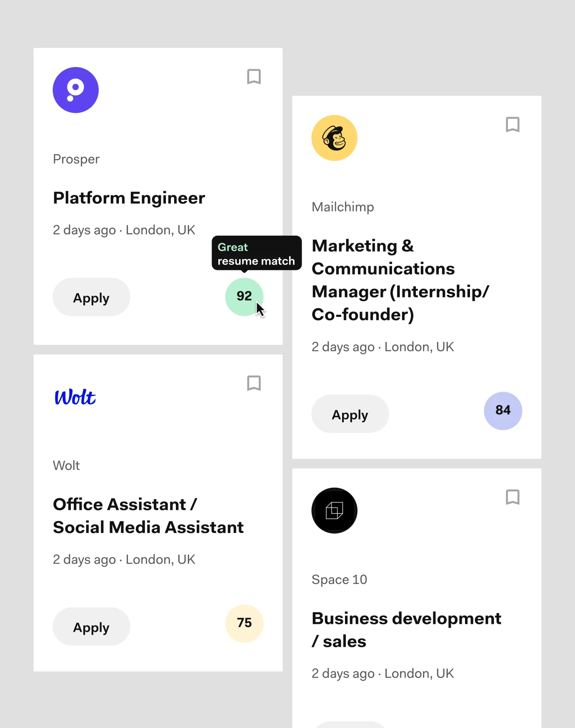This screenshot has height=728, width=575.
Task: Click the purple 84 match score badge
Action: point(503,411)
